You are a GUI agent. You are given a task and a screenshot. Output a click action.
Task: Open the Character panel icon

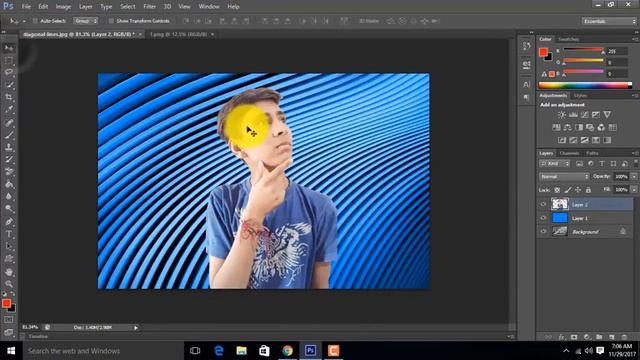(527, 84)
